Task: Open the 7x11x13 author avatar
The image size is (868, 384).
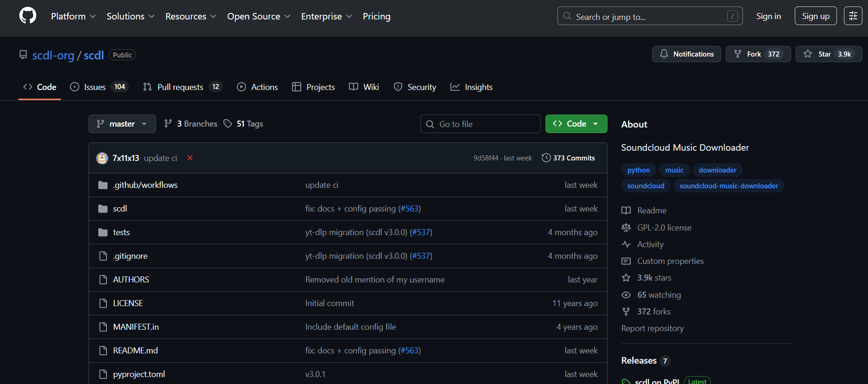Action: point(102,158)
